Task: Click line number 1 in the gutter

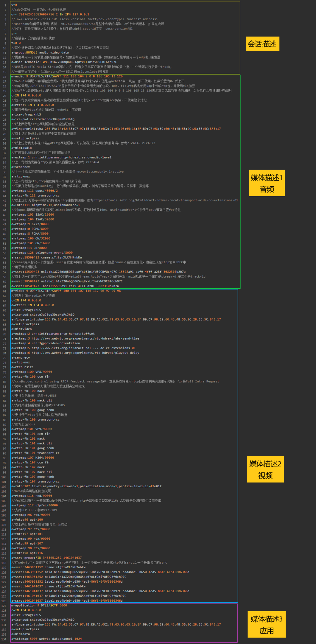Action: [x=5, y=5]
